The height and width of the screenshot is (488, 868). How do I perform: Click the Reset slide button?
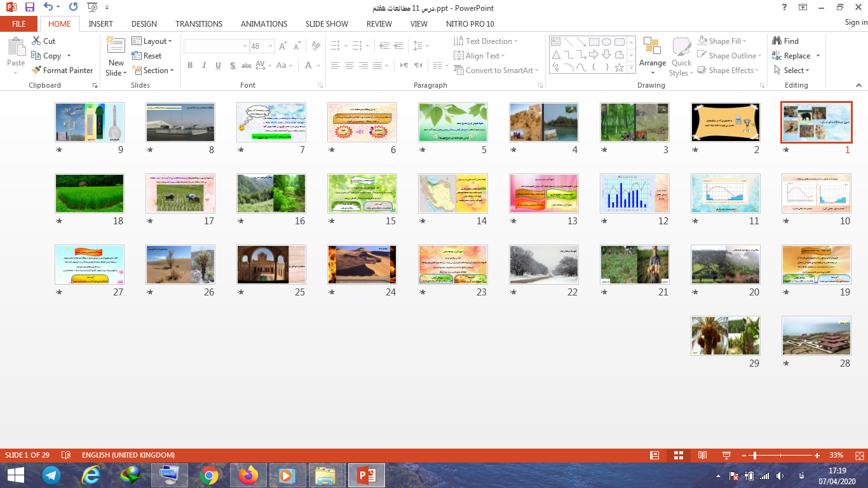(147, 56)
